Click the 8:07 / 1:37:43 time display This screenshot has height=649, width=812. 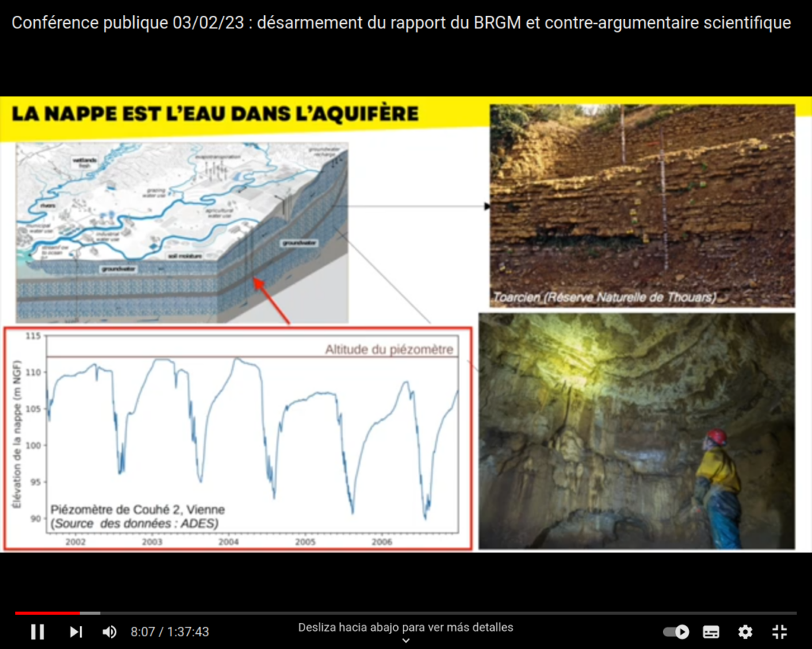pyautogui.click(x=170, y=632)
